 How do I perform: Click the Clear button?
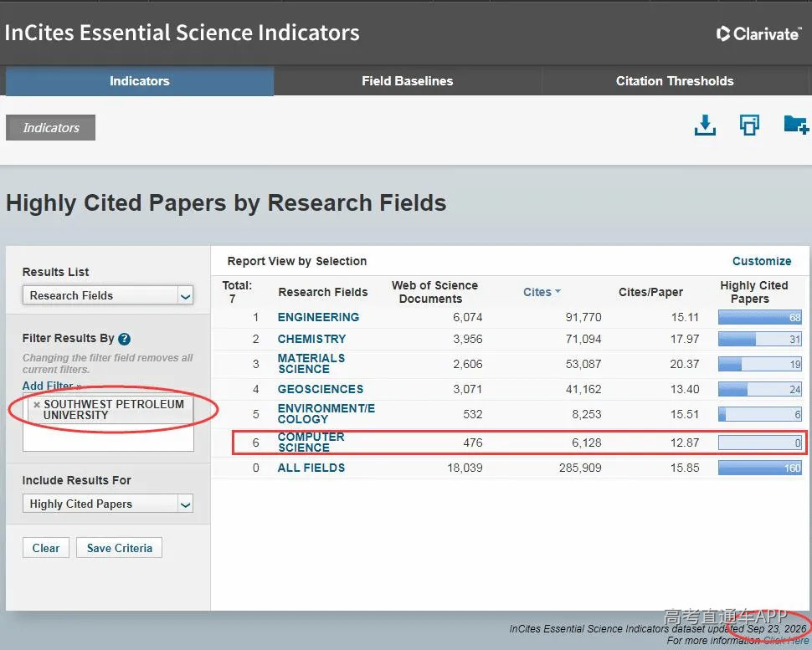click(x=45, y=548)
